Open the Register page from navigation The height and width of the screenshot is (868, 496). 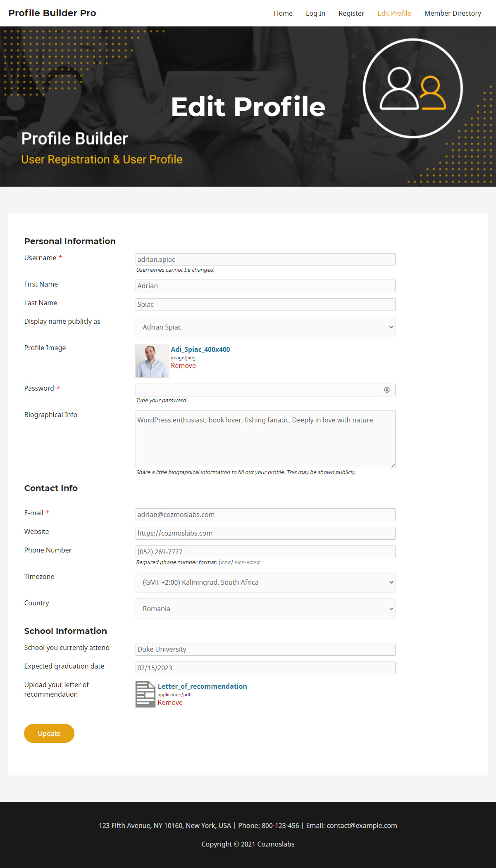(351, 13)
